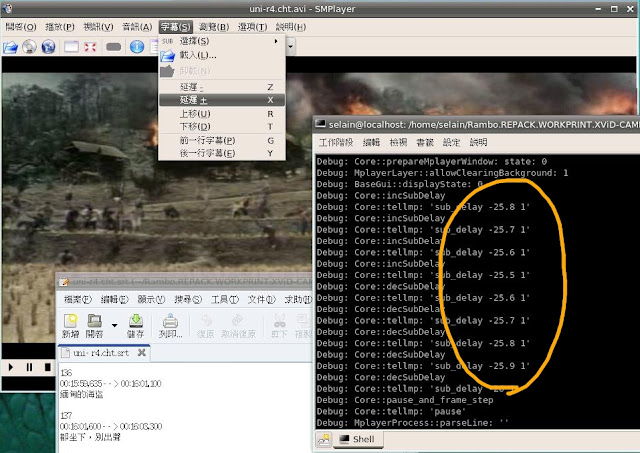Open the 播放(P) menu
Image resolution: width=640 pixels, height=453 pixels.
(x=60, y=27)
